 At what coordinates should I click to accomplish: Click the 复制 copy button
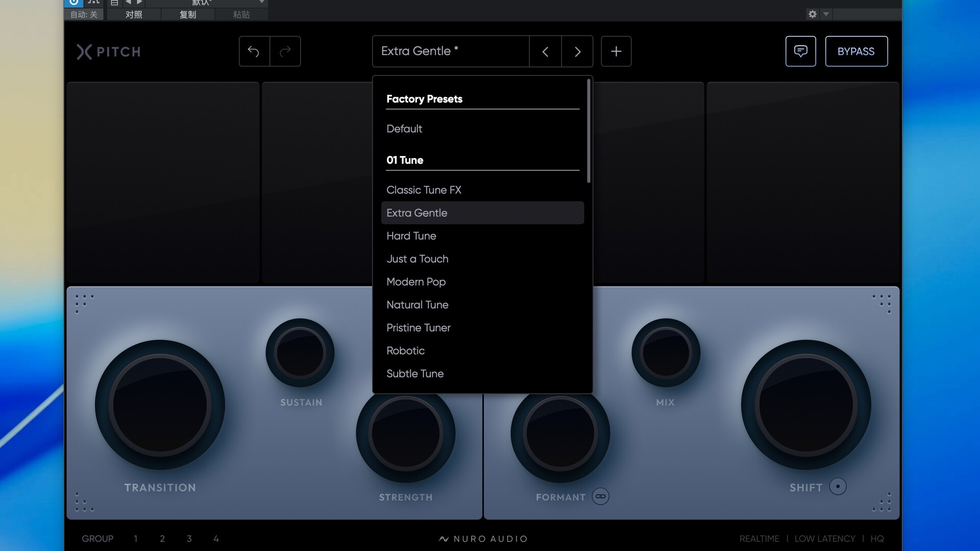coord(188,15)
